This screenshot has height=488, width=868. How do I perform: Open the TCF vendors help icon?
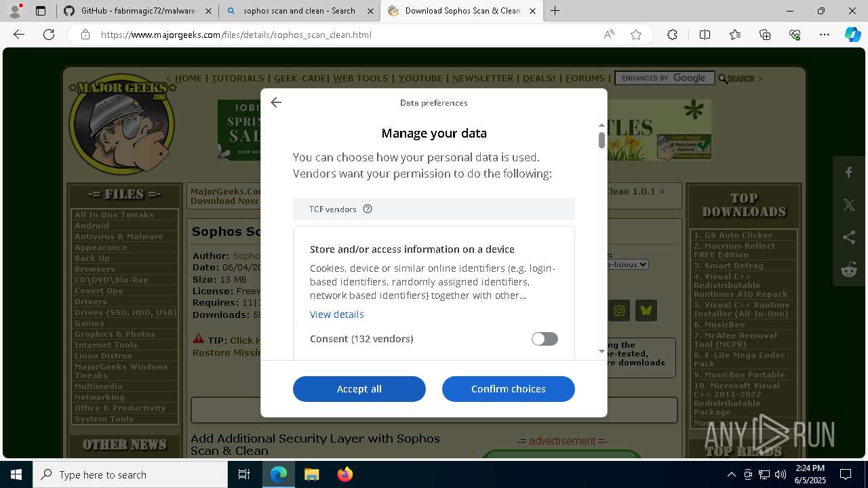(368, 209)
